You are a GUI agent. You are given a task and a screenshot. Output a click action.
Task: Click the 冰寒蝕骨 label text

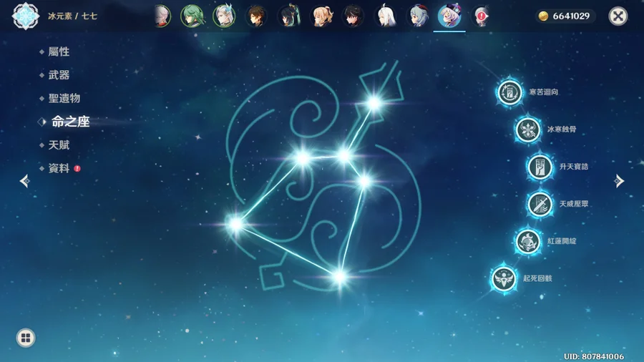pos(562,129)
